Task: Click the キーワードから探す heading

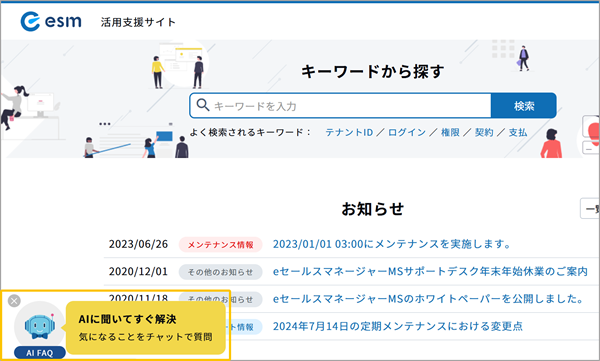Action: click(x=372, y=72)
